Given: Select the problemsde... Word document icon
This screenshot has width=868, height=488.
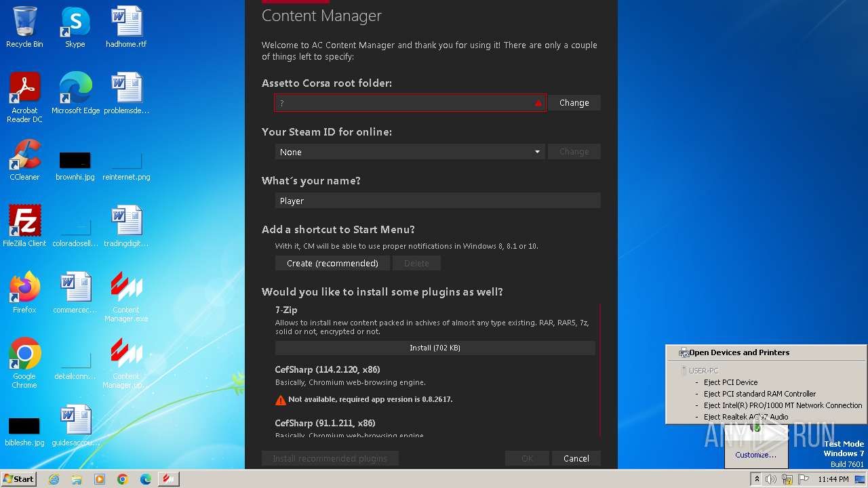Looking at the screenshot, I should [126, 93].
